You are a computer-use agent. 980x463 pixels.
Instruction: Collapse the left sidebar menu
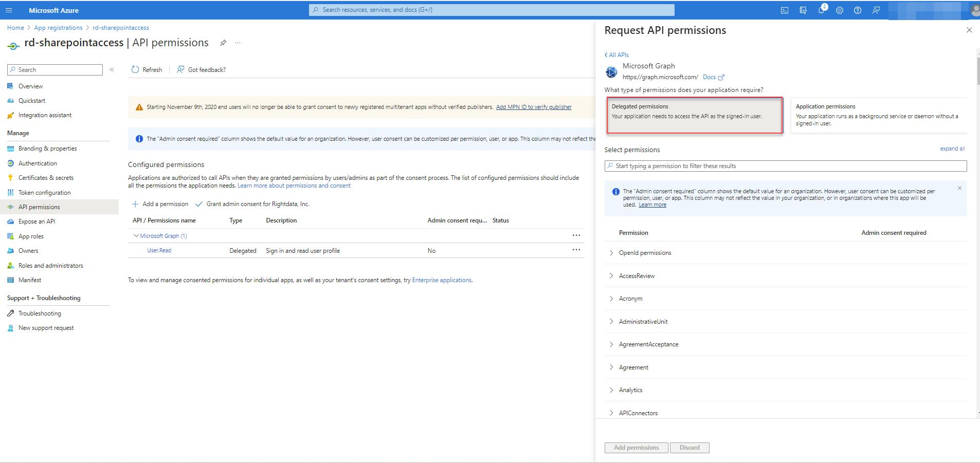112,69
